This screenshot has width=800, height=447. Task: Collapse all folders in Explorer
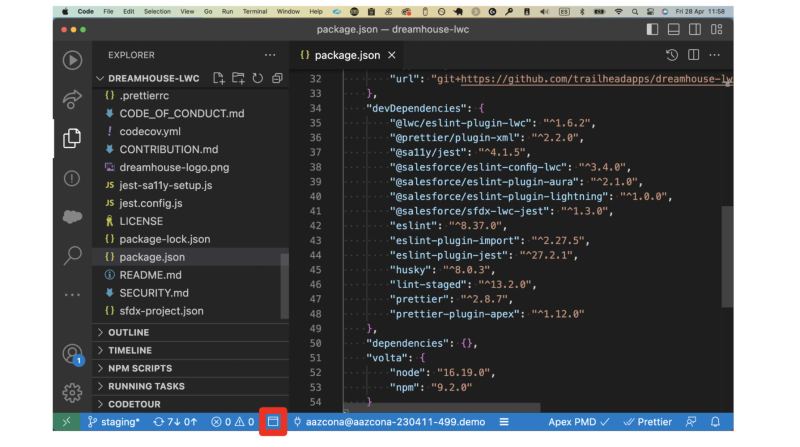(277, 78)
